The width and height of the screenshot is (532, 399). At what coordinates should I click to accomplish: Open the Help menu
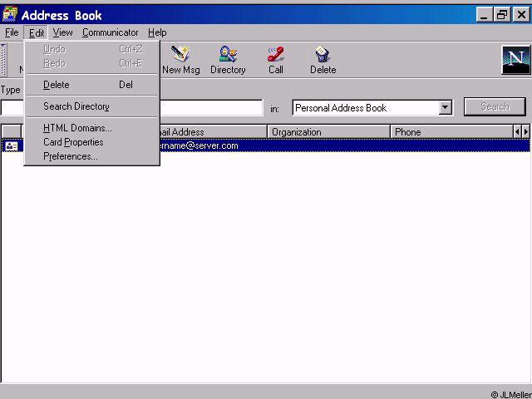157,32
